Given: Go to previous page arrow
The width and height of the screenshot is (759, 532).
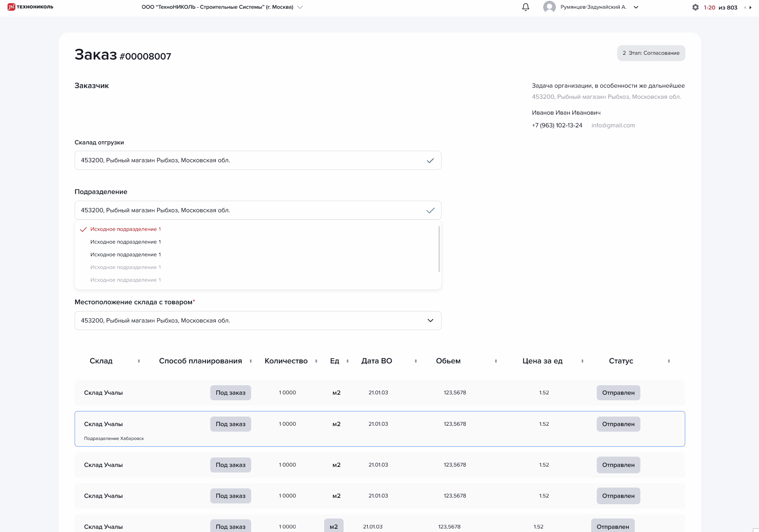Looking at the screenshot, I should [x=745, y=8].
